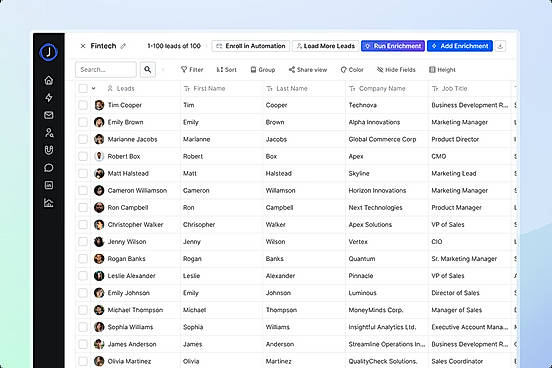Image resolution: width=552 pixels, height=368 pixels.
Task: Edit the Fintech list name with pencil icon
Action: tap(123, 46)
